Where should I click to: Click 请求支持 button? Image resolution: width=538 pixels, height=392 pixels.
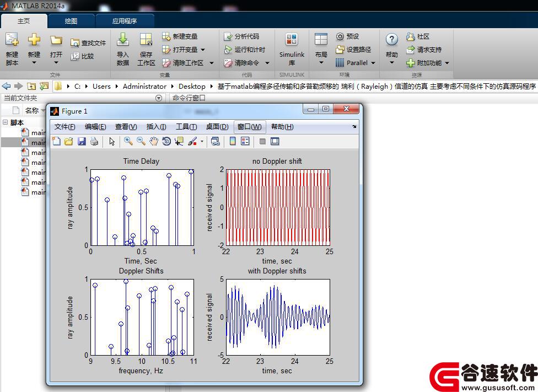(424, 50)
